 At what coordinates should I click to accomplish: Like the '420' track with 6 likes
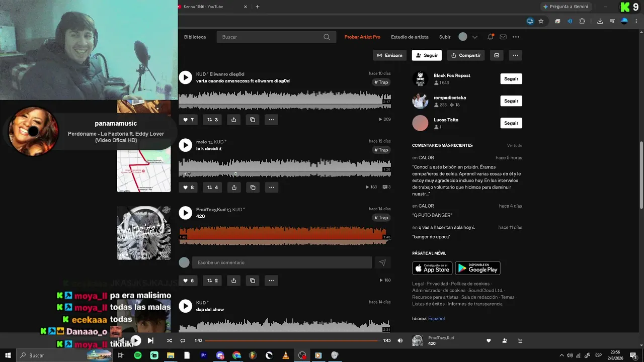coord(188,281)
